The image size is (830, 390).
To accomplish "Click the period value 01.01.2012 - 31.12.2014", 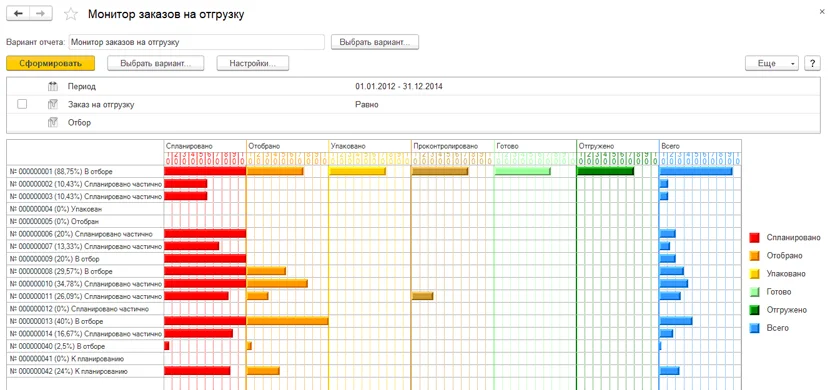I will click(399, 86).
